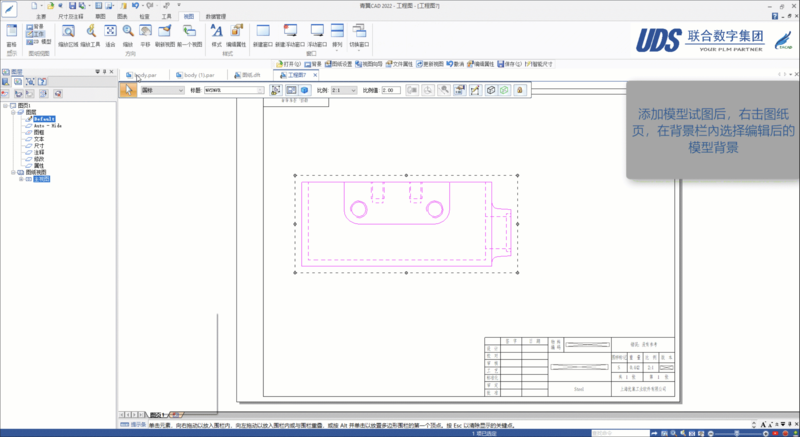Viewport: 800px width, 437px height.
Task: Open the 比例 2:1 scale dropdown
Action: (345, 90)
